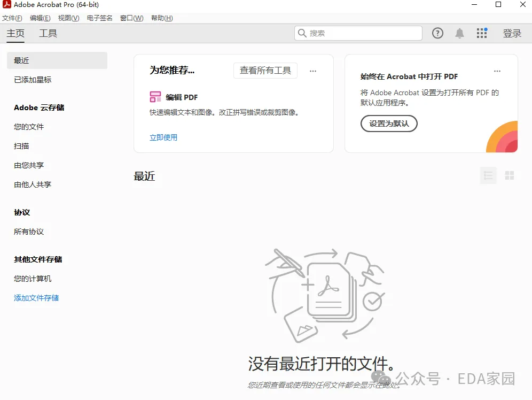This screenshot has height=400, width=532.
Task: Open 您的文件 in the sidebar
Action: click(29, 127)
